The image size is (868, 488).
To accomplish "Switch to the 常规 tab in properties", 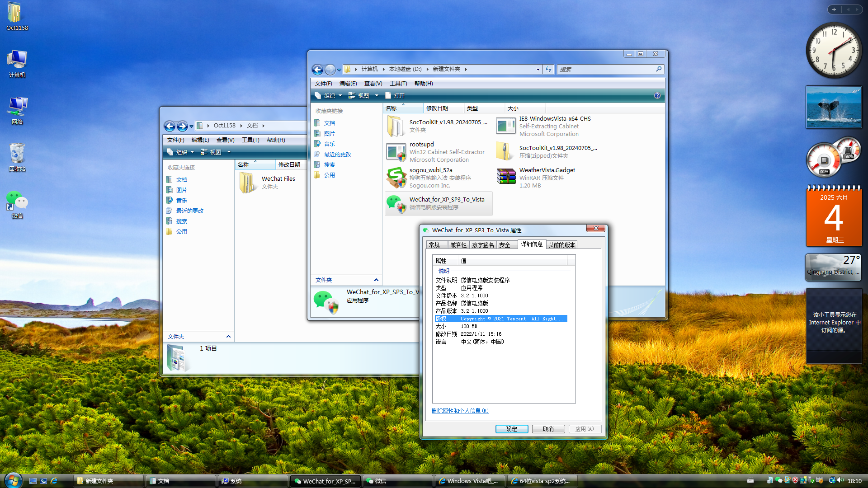I will tap(437, 245).
